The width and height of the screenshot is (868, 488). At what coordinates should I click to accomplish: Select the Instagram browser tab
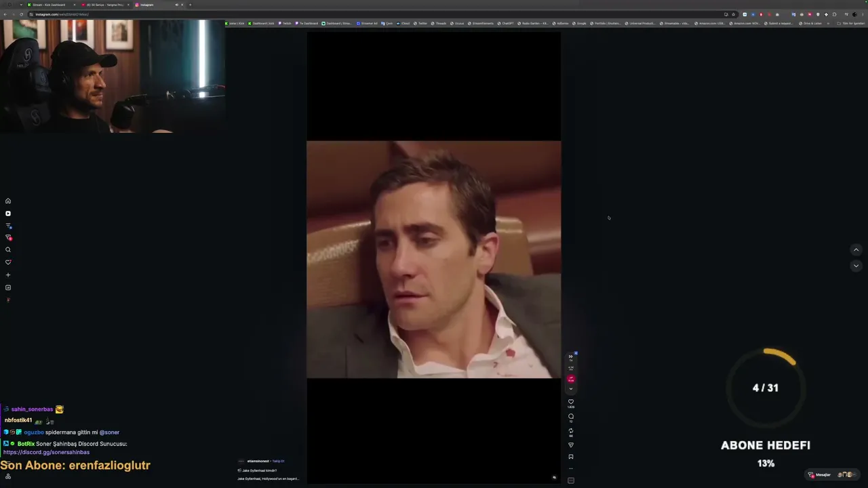pos(158,5)
